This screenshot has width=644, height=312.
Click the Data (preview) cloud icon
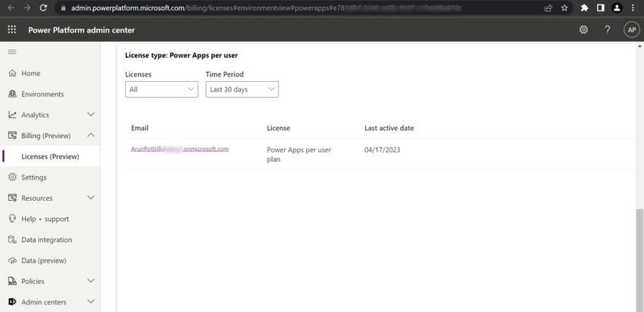click(x=12, y=261)
